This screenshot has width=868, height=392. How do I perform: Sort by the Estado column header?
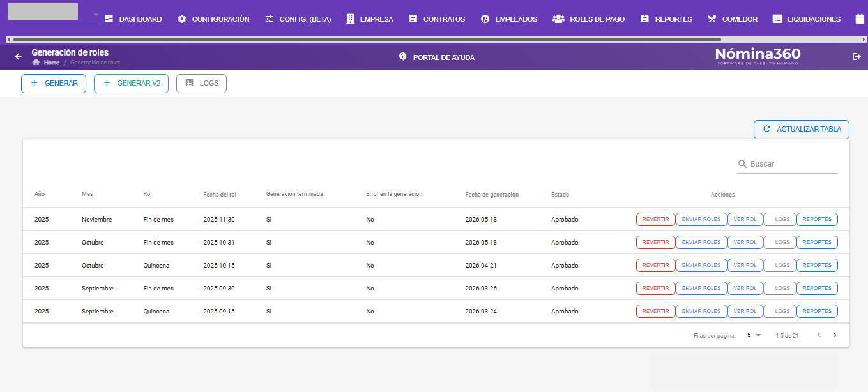[x=560, y=194]
